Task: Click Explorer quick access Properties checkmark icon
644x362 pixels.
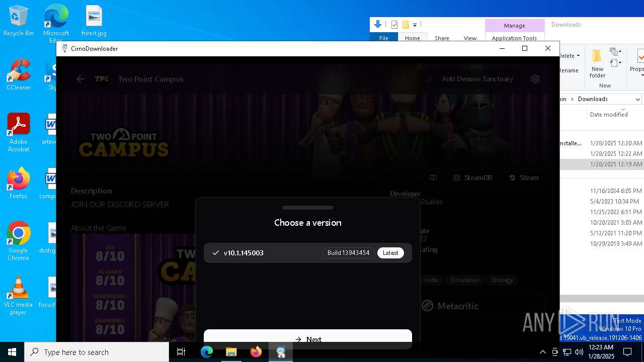Action: point(394,25)
